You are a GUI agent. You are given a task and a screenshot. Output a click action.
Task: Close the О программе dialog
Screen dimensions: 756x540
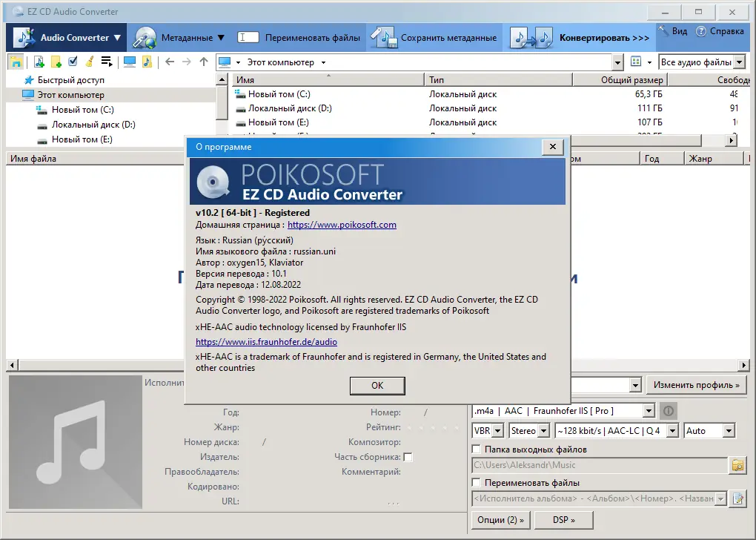click(x=552, y=147)
